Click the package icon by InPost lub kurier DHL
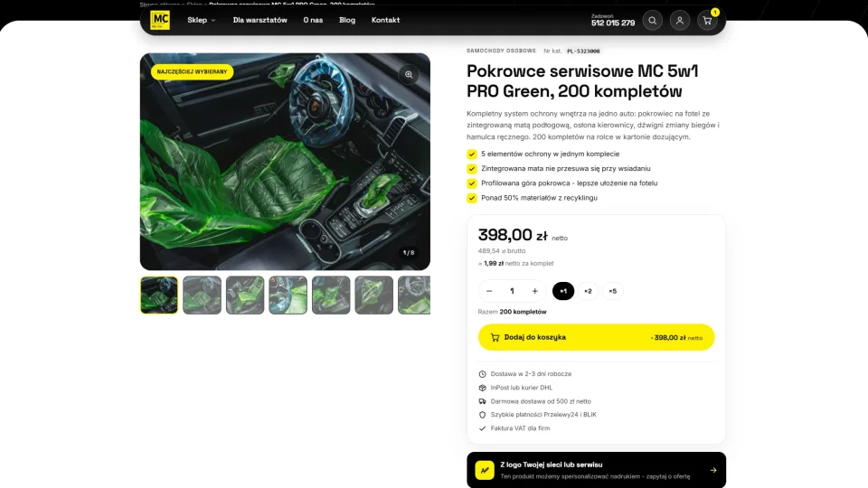Screen dimensions: 868x488 [x=482, y=388]
